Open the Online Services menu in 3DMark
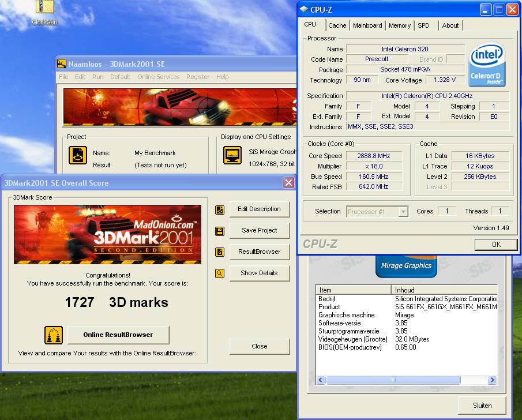Screen dimensions: 522x420 tap(159, 77)
